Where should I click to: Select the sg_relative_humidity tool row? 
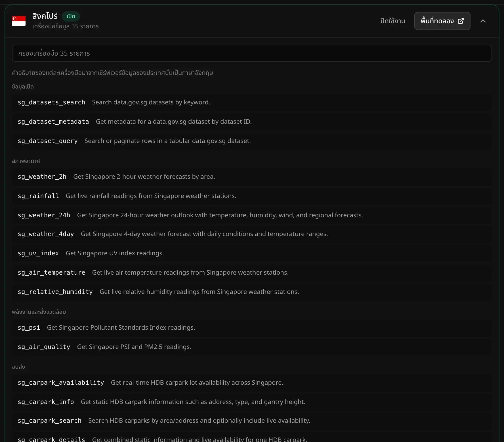(252, 292)
